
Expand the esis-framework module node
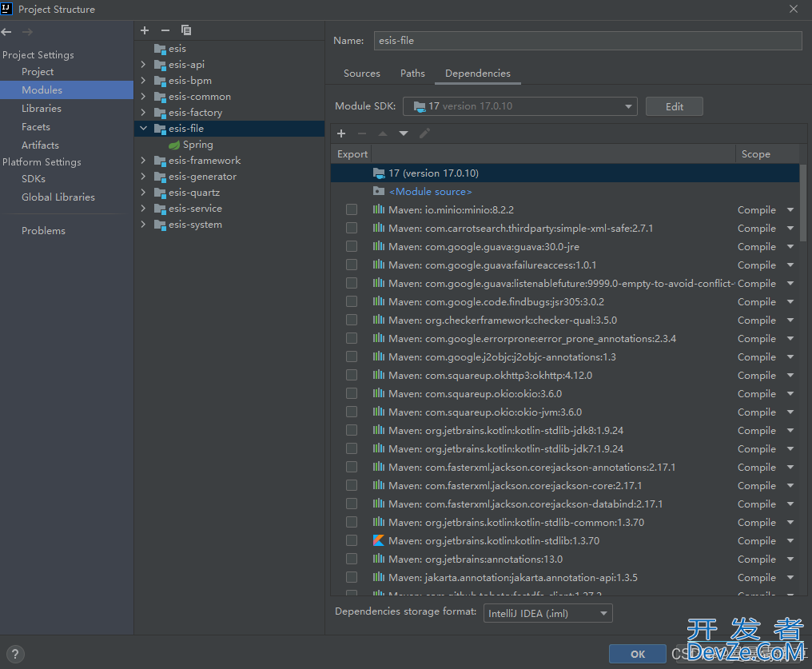[143, 161]
